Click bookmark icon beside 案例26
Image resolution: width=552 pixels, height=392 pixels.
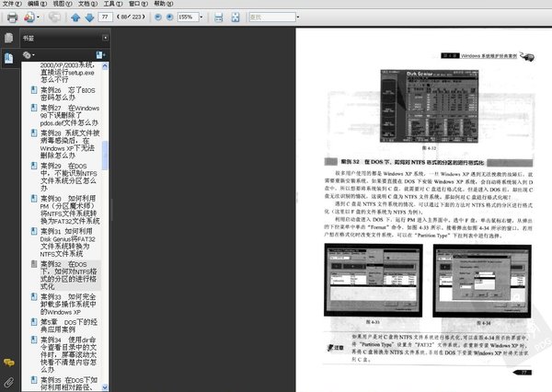[34, 90]
